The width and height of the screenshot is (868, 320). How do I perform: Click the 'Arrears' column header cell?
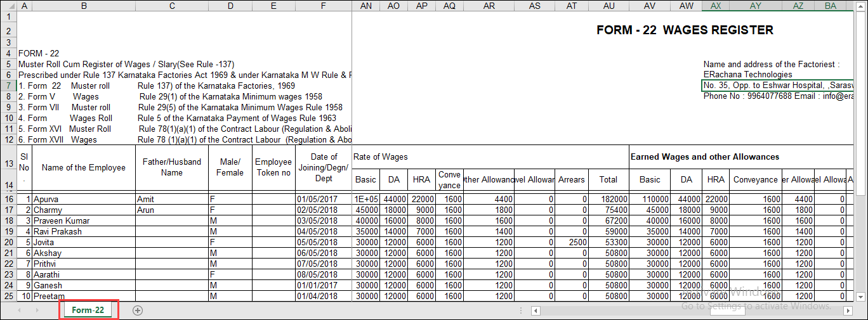tap(572, 179)
